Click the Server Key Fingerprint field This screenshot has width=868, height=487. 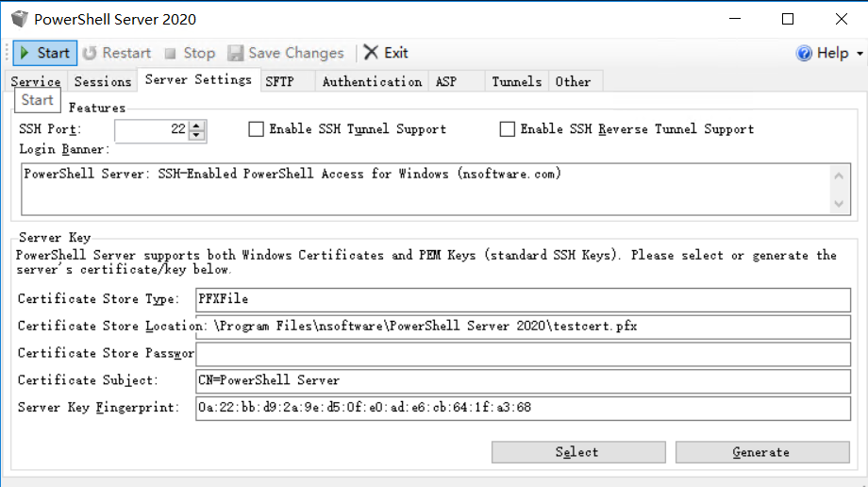pyautogui.click(x=523, y=409)
